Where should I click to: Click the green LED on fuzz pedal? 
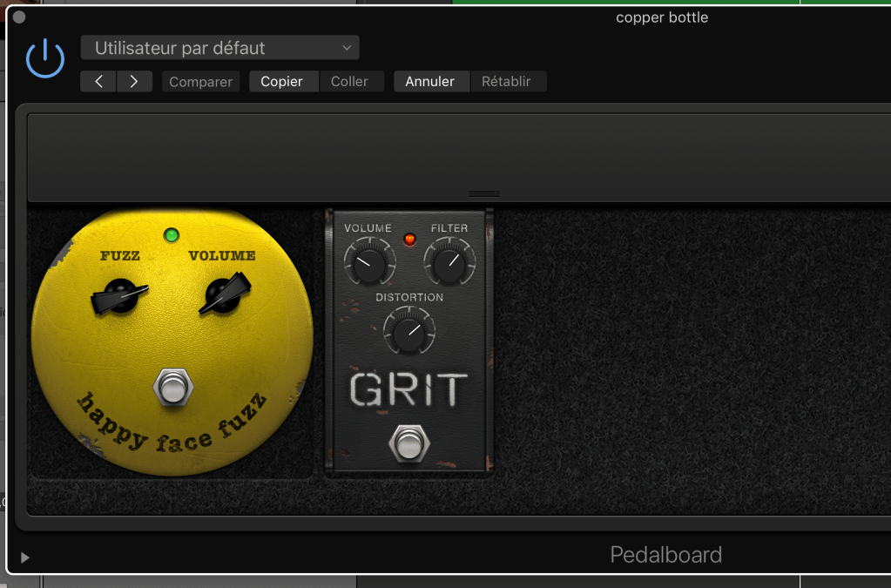[x=172, y=234]
